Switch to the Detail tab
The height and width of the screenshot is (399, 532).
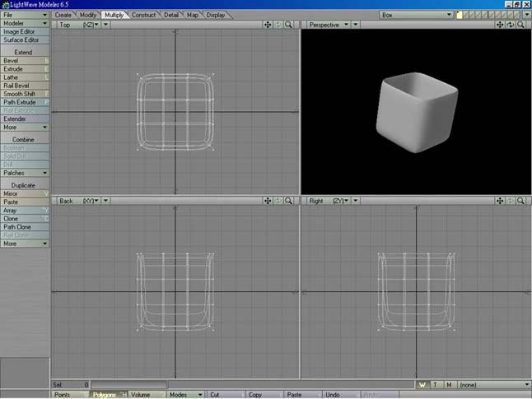pyautogui.click(x=171, y=15)
